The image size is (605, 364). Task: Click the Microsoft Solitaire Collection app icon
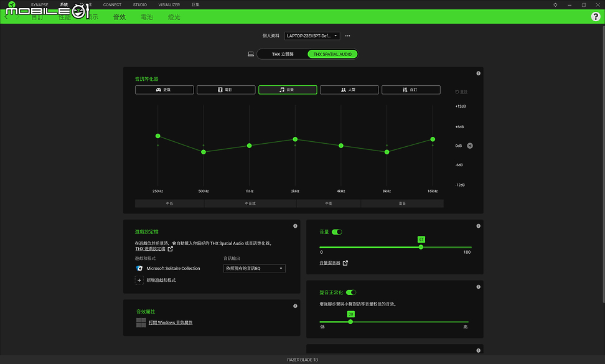(x=139, y=268)
